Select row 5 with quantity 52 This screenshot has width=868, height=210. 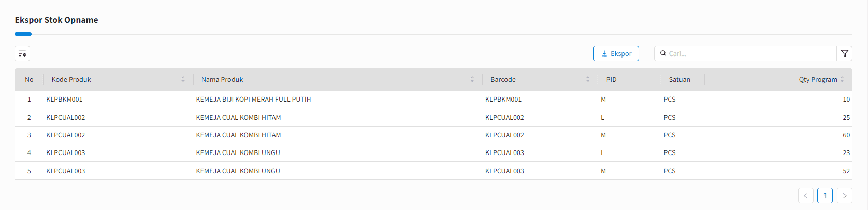tap(433, 171)
